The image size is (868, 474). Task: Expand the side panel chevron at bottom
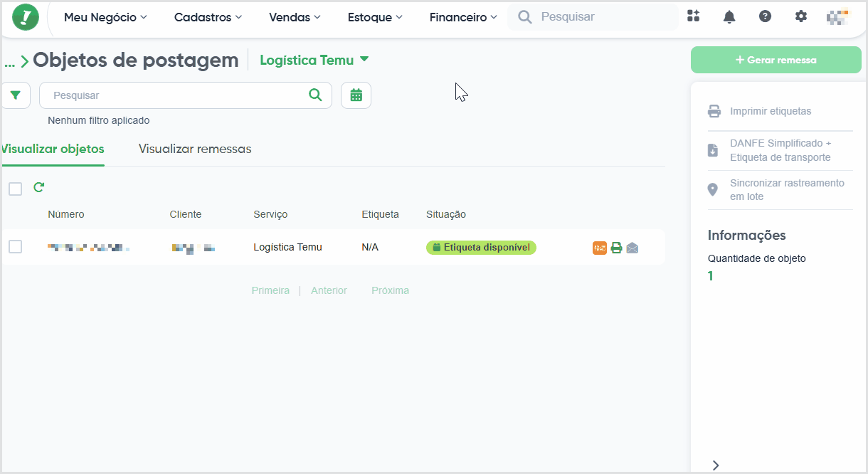716,465
